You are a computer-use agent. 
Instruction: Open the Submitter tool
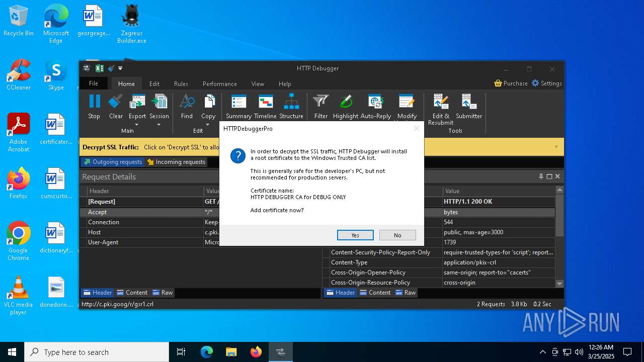469,107
